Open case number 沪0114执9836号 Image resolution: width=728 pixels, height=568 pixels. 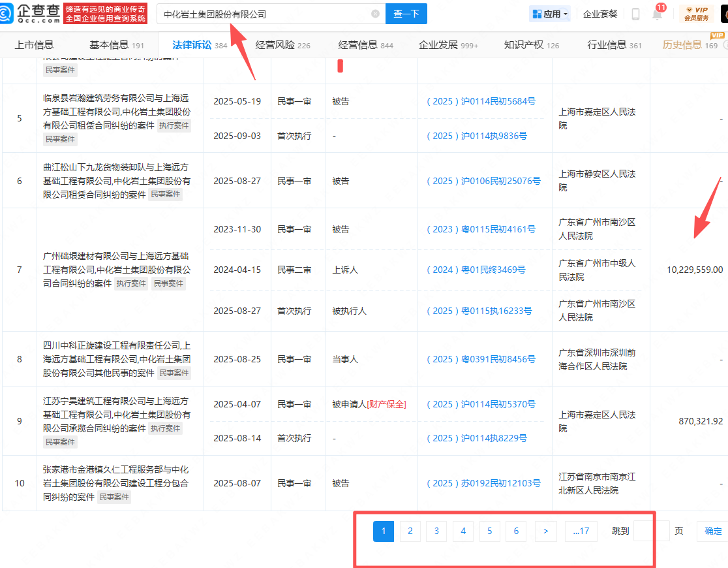[x=477, y=136]
